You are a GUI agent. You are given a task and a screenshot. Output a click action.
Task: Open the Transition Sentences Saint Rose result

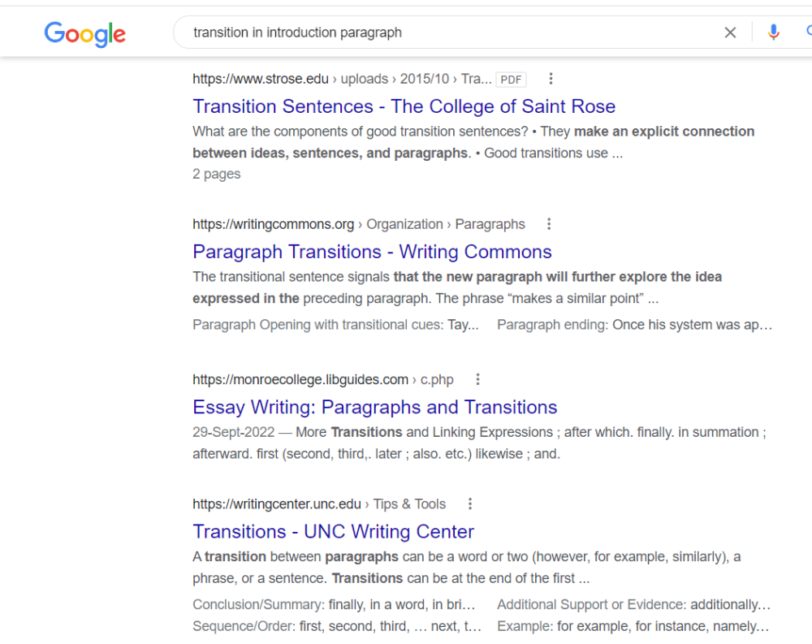point(404,106)
